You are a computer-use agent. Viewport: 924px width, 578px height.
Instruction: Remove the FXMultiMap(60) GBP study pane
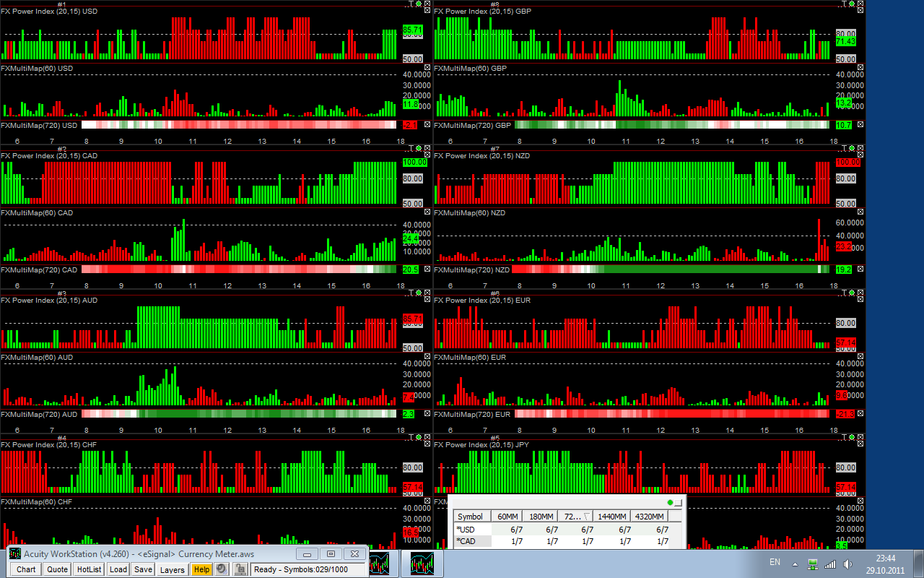pos(860,69)
